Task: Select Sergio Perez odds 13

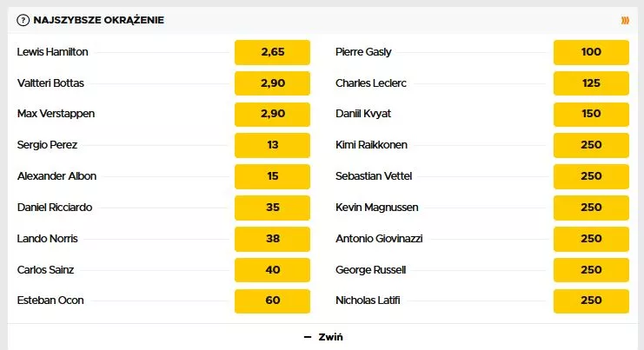Action: pyautogui.click(x=273, y=145)
